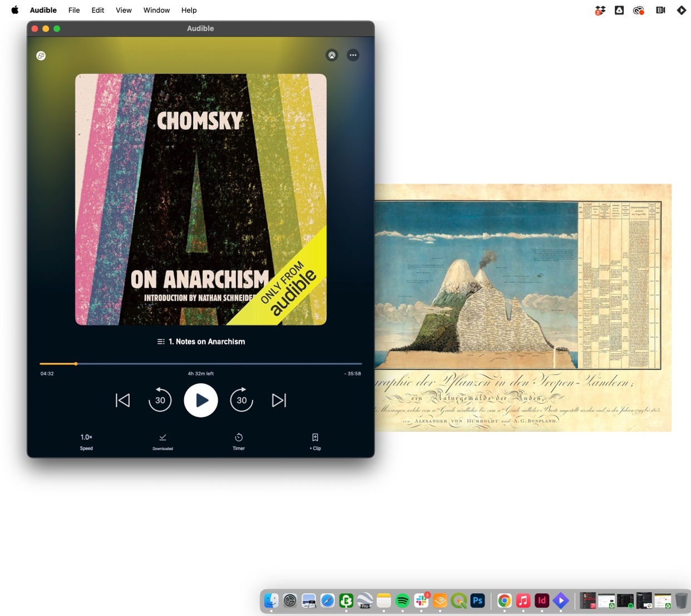
Task: Open Music from the Dock
Action: point(523,601)
